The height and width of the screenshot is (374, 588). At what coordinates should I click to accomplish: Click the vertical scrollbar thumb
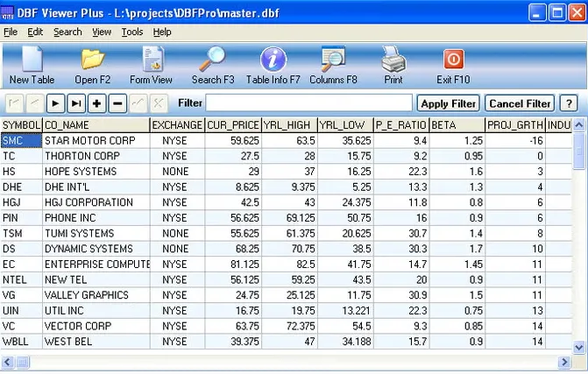point(579,151)
